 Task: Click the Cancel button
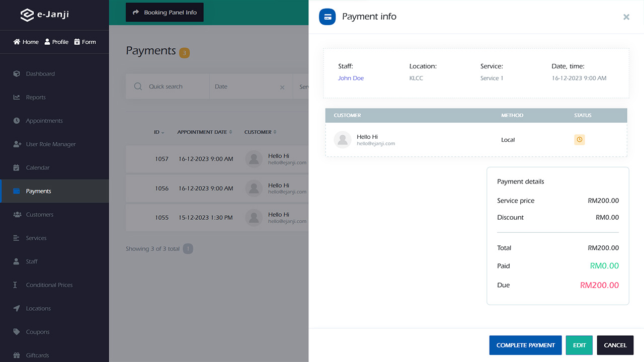pos(615,345)
